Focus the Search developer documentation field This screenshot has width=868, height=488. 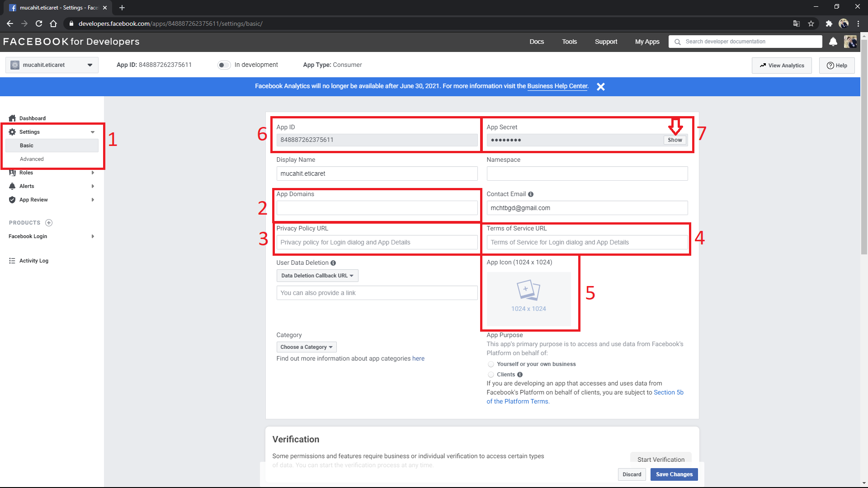pos(745,42)
